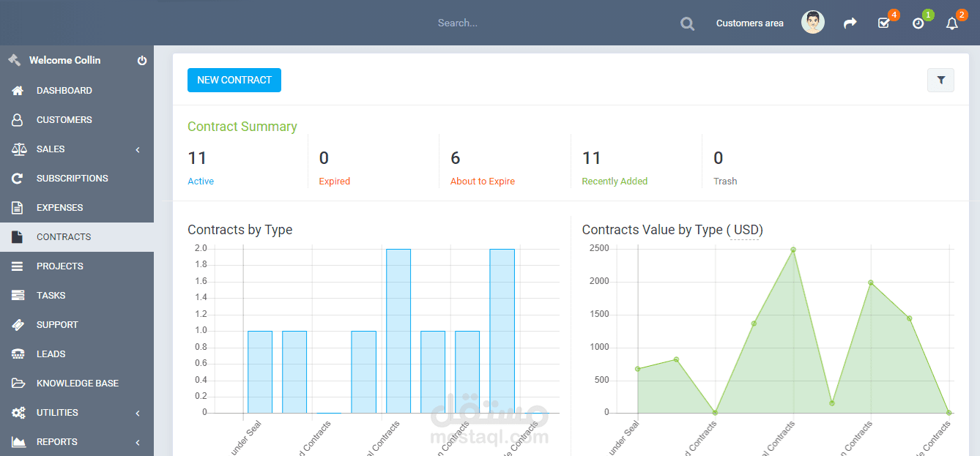
Task: Click the logout power icon
Action: [142, 61]
